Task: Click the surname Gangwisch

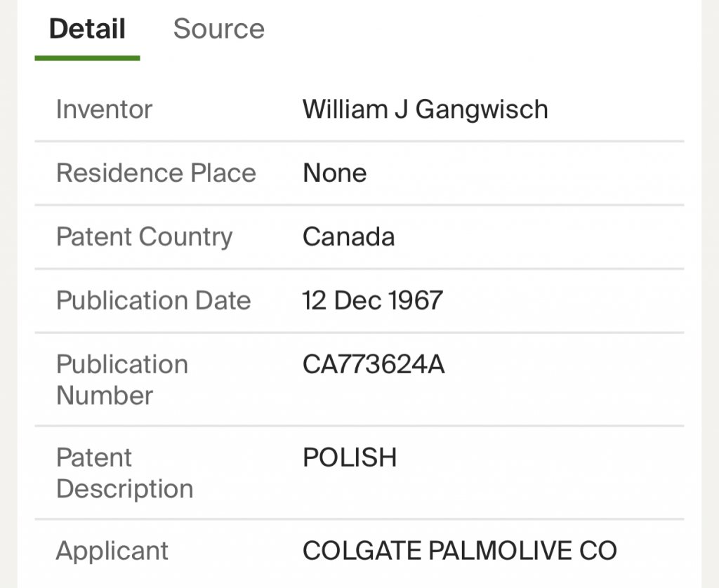Action: click(482, 109)
